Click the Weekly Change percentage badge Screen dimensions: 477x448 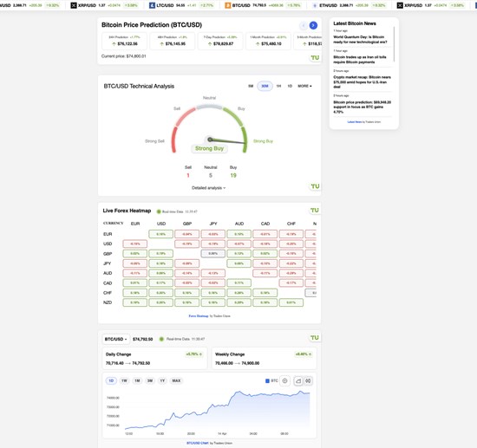(304, 354)
